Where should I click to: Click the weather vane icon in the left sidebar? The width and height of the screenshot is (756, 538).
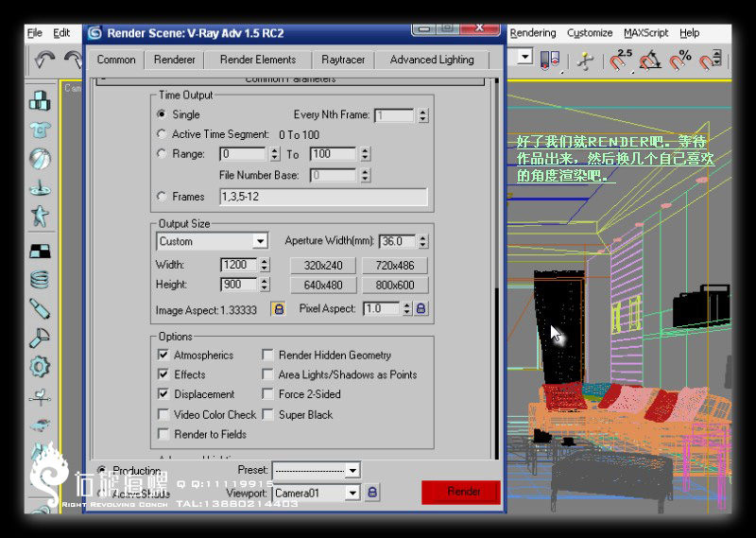tap(40, 396)
